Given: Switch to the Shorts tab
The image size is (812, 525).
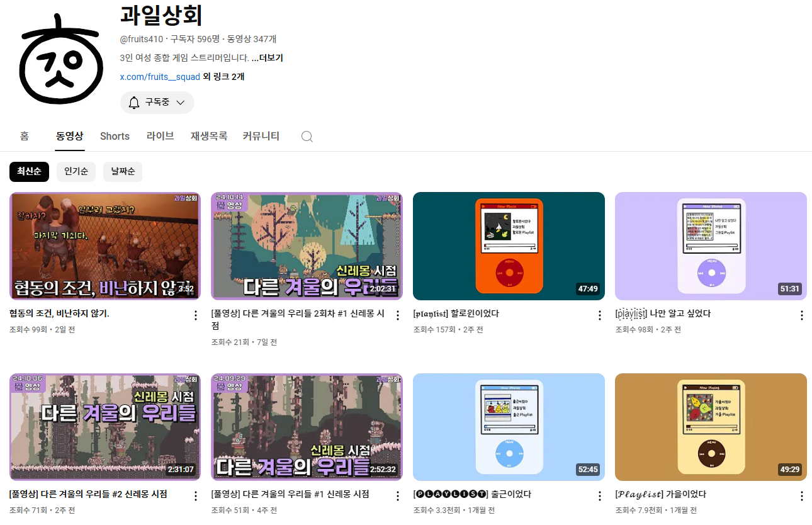Looking at the screenshot, I should tap(115, 136).
